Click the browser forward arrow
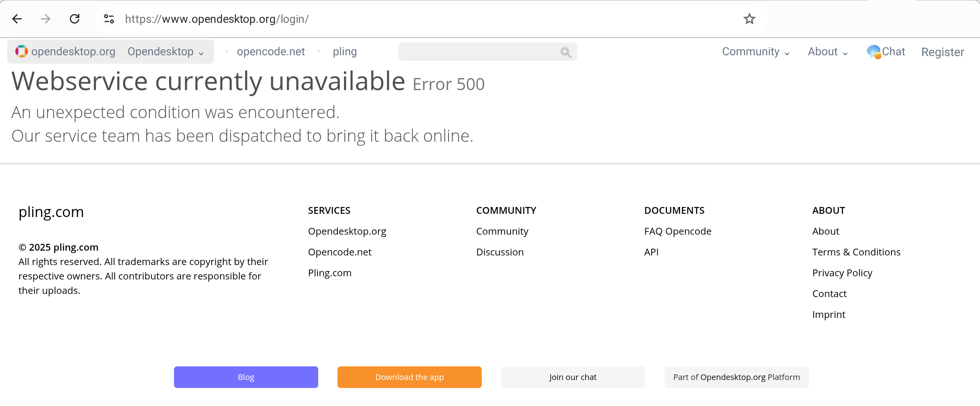The image size is (980, 406). pyautogui.click(x=46, y=19)
